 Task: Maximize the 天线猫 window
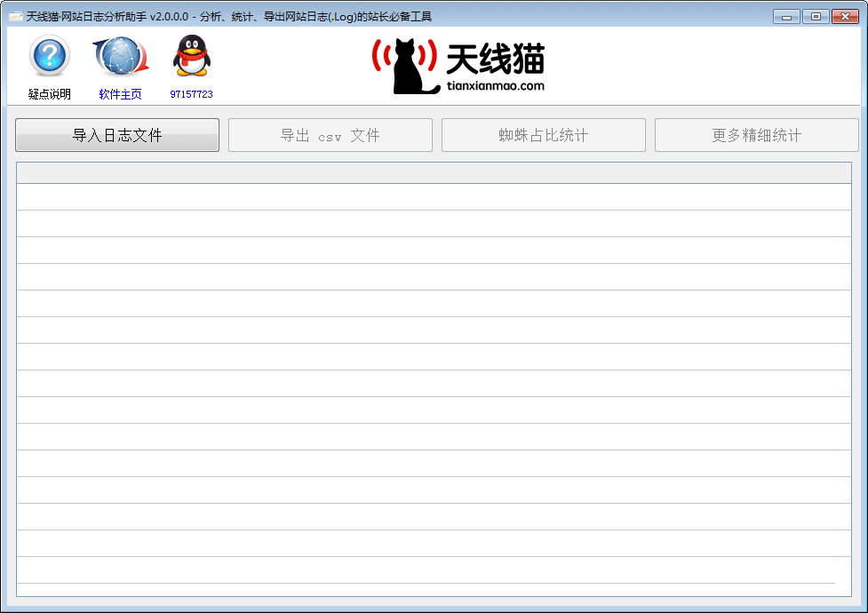click(816, 17)
